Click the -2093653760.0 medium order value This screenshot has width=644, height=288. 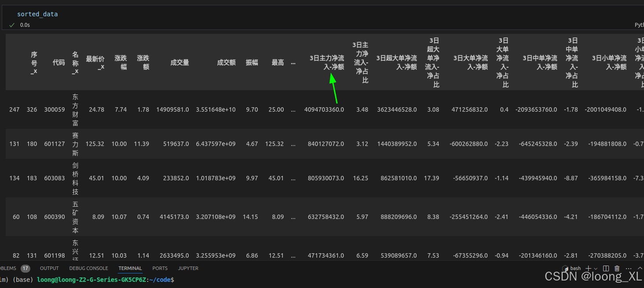[x=536, y=109]
